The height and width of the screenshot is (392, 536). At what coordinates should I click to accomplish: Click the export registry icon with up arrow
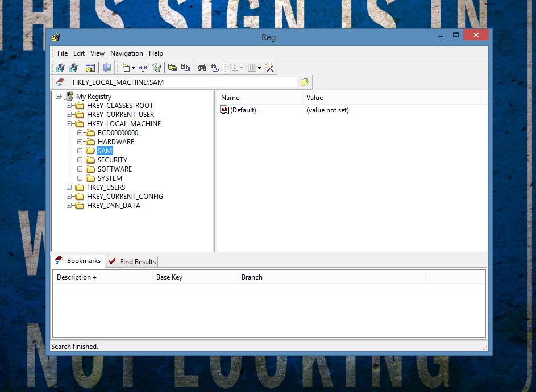tap(73, 68)
